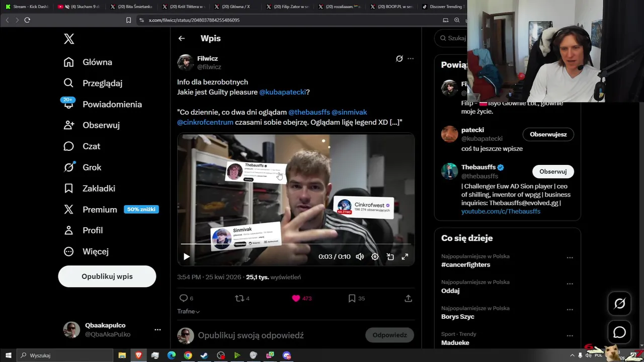Open the @thebausffs mention link
This screenshot has width=644, height=362.
tap(309, 112)
